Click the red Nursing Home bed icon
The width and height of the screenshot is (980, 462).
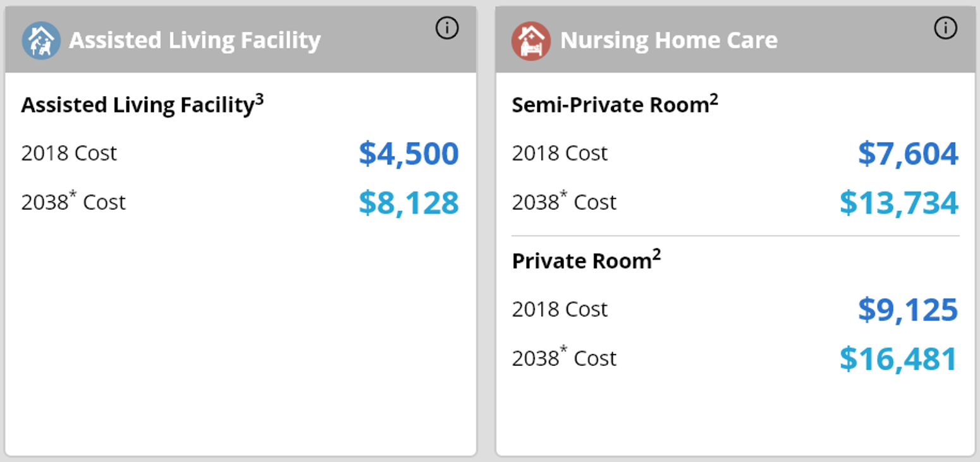(x=531, y=40)
